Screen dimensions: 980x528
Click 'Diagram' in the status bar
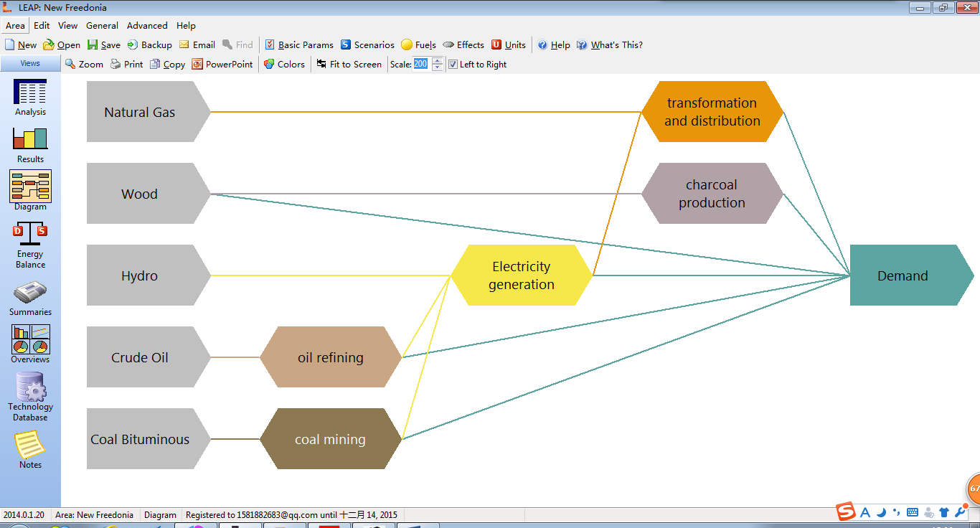click(x=160, y=514)
